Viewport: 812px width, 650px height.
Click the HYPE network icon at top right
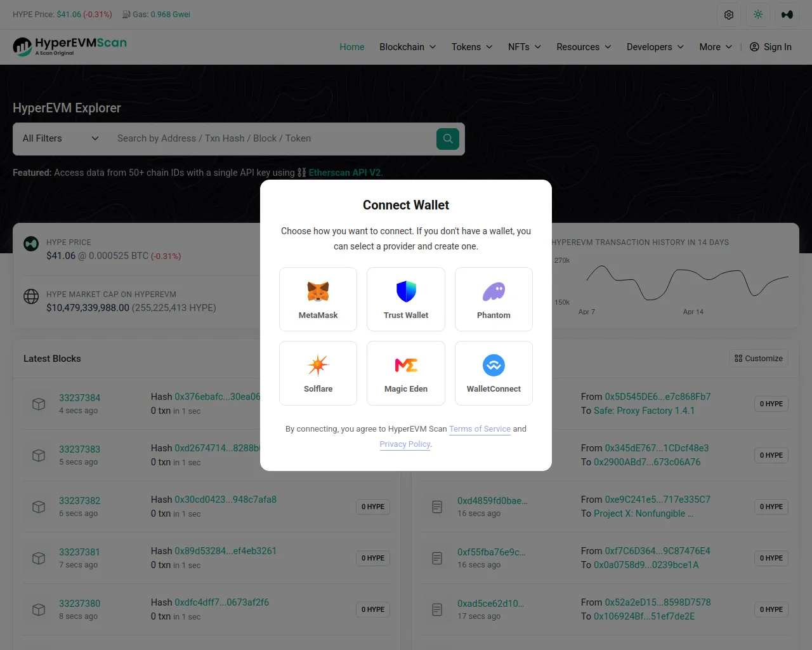(x=787, y=15)
